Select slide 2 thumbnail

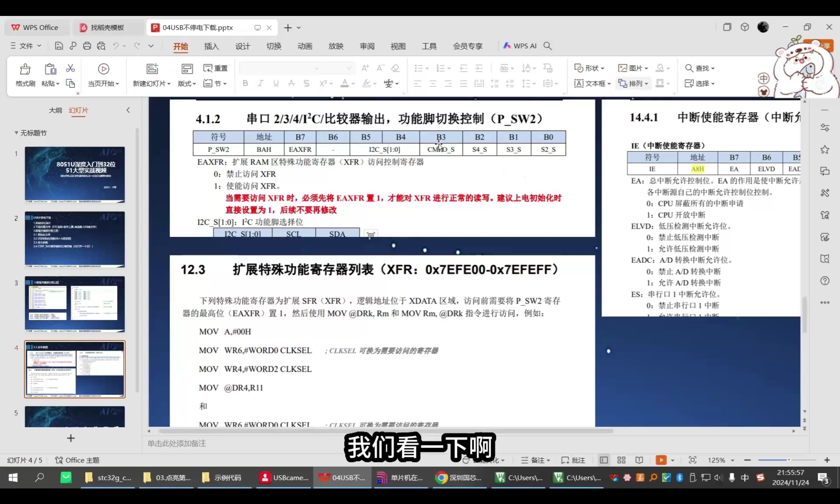pos(74,239)
